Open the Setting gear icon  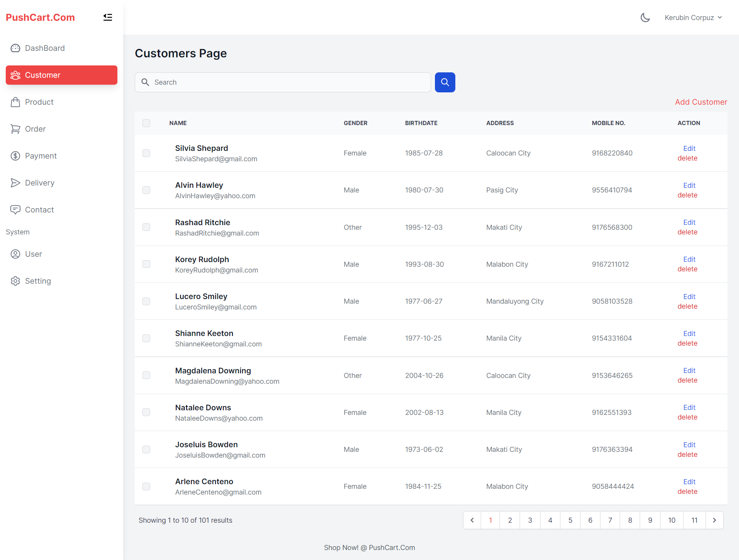15,281
